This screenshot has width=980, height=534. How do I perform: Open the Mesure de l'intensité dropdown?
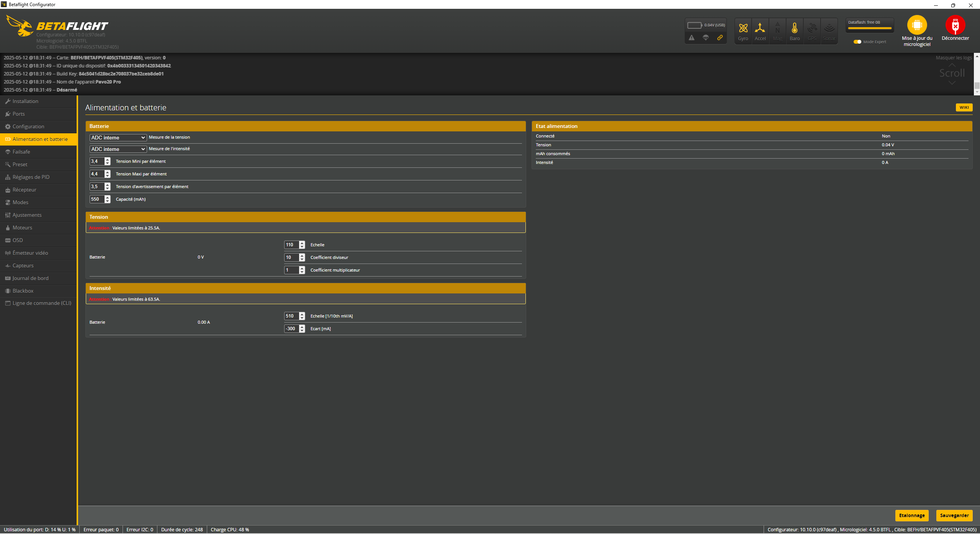coord(118,149)
